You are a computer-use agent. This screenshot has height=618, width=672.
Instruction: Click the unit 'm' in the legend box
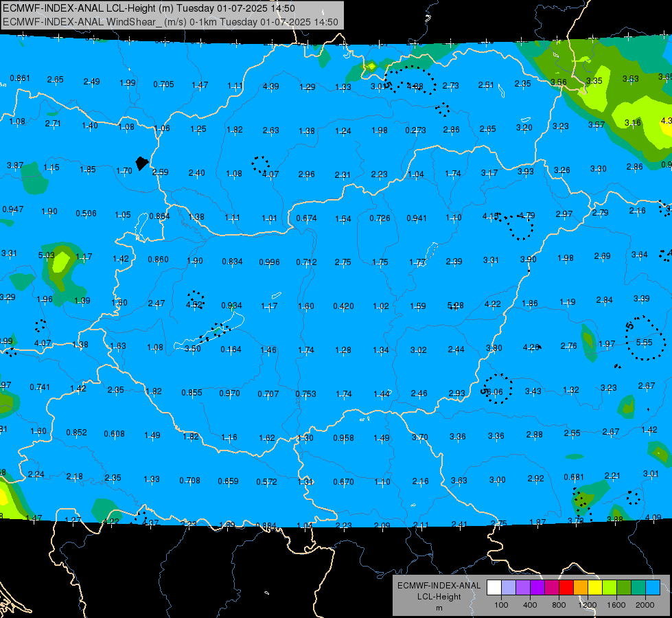(439, 608)
